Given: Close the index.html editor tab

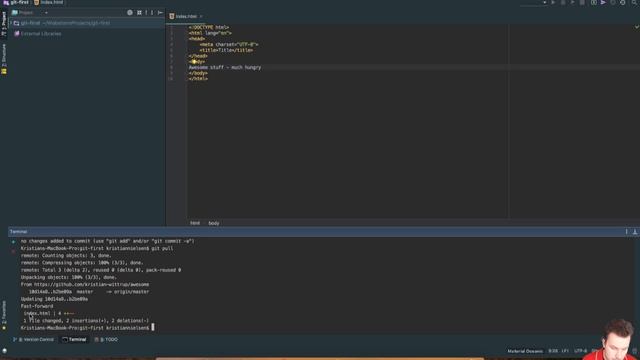Looking at the screenshot, I should tap(201, 16).
